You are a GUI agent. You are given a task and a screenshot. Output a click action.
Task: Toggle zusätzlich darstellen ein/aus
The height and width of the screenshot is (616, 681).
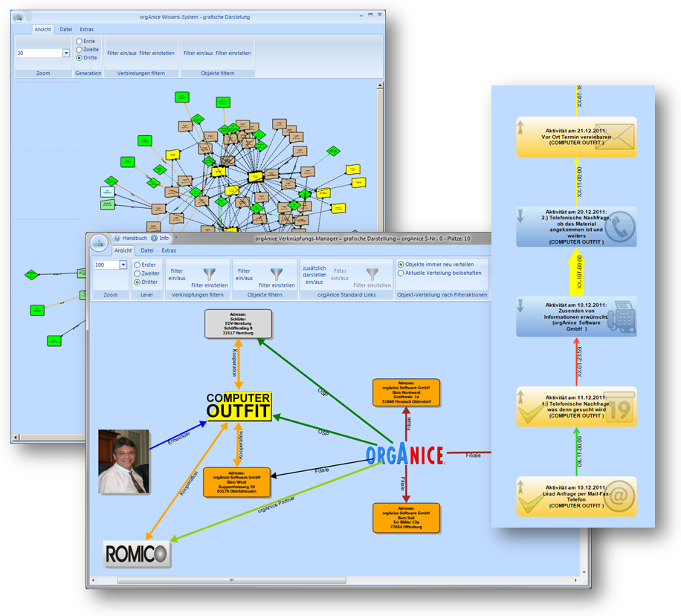314,275
